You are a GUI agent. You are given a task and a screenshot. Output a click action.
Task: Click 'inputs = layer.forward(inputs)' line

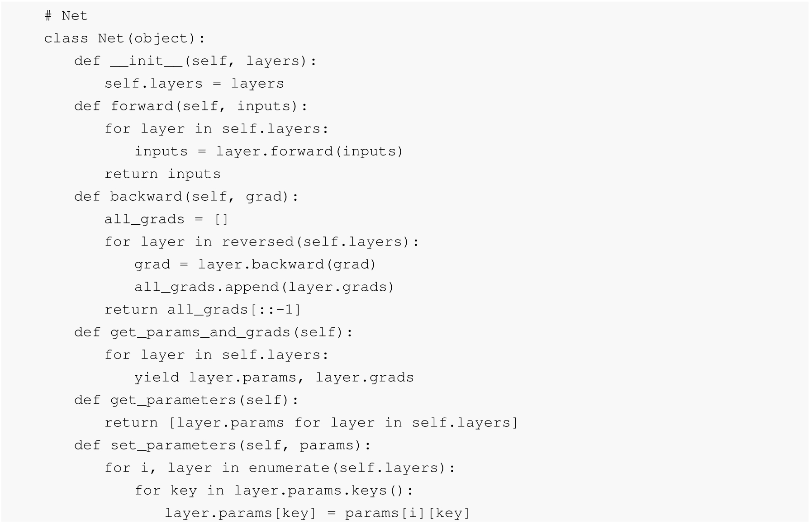pos(269,151)
